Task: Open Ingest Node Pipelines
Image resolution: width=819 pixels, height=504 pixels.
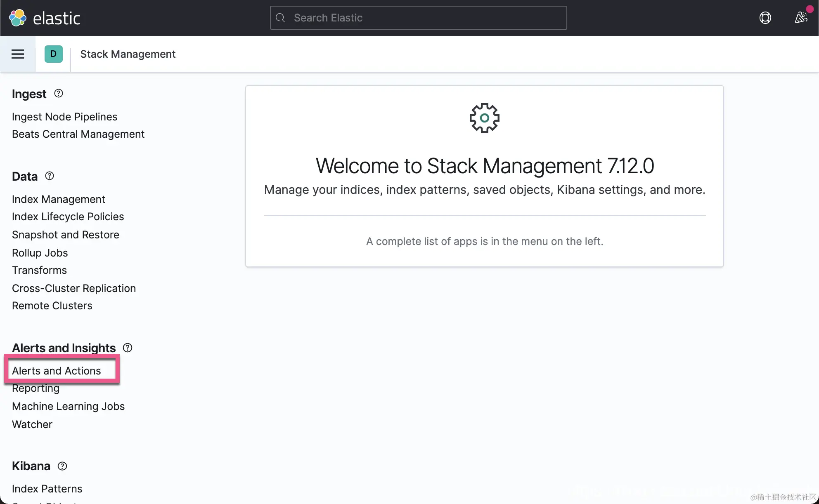Action: pyautogui.click(x=65, y=117)
